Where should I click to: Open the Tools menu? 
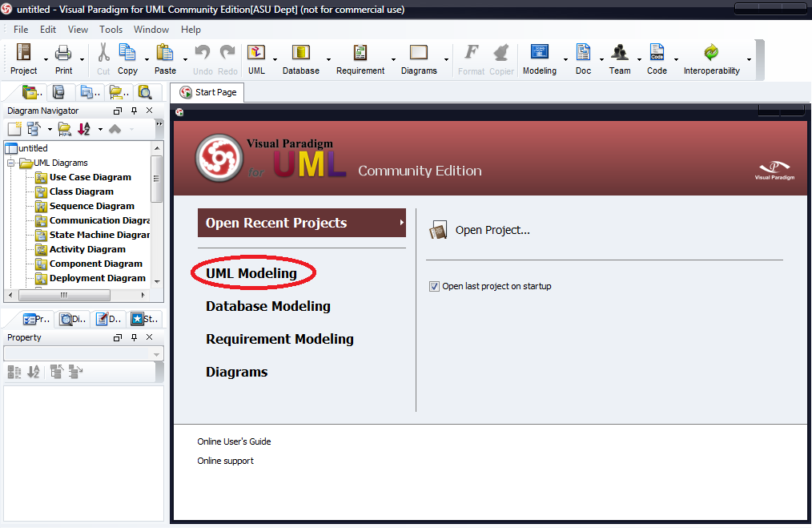(x=111, y=30)
